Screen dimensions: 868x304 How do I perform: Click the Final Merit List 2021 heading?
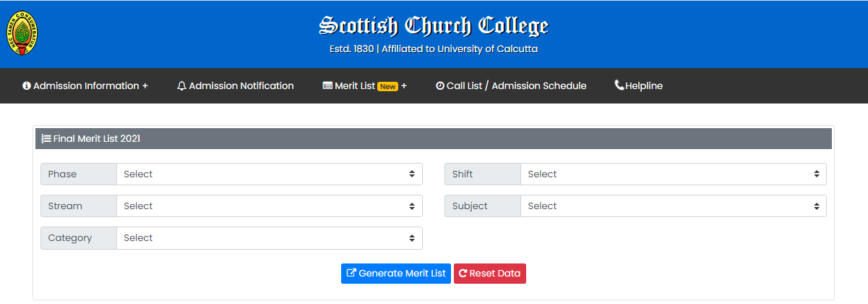click(97, 138)
